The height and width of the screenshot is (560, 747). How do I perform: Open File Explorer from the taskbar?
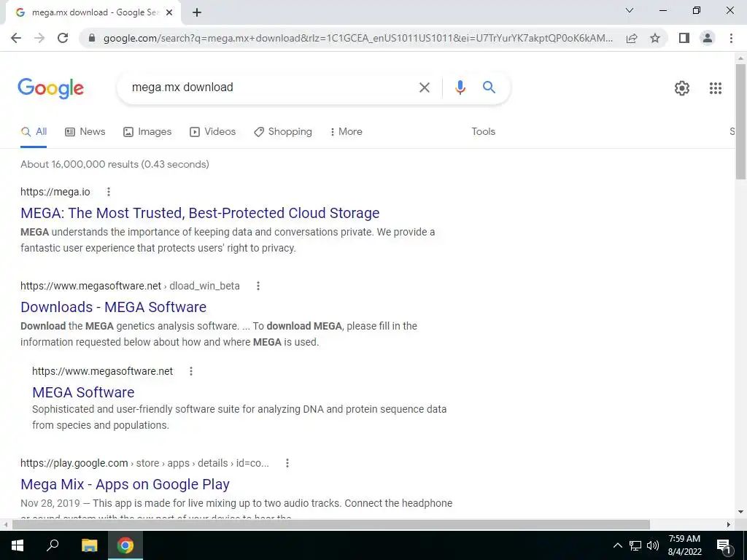89,545
